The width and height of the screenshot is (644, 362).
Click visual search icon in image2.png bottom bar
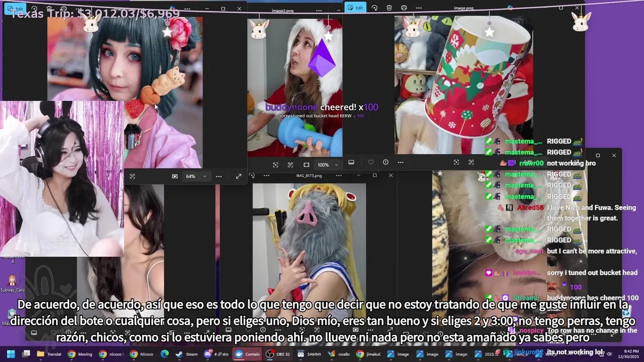[x=275, y=165]
